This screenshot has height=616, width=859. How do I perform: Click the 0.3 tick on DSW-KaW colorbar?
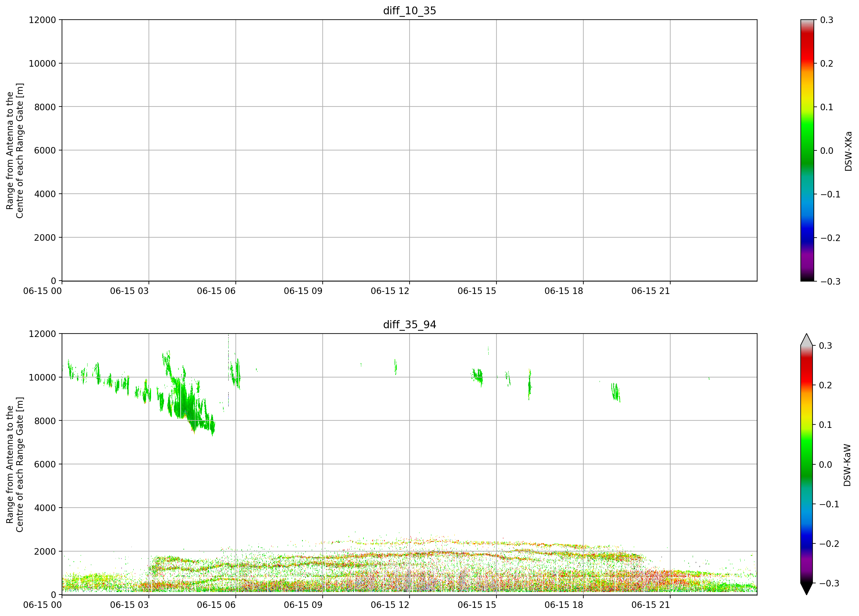tap(826, 346)
